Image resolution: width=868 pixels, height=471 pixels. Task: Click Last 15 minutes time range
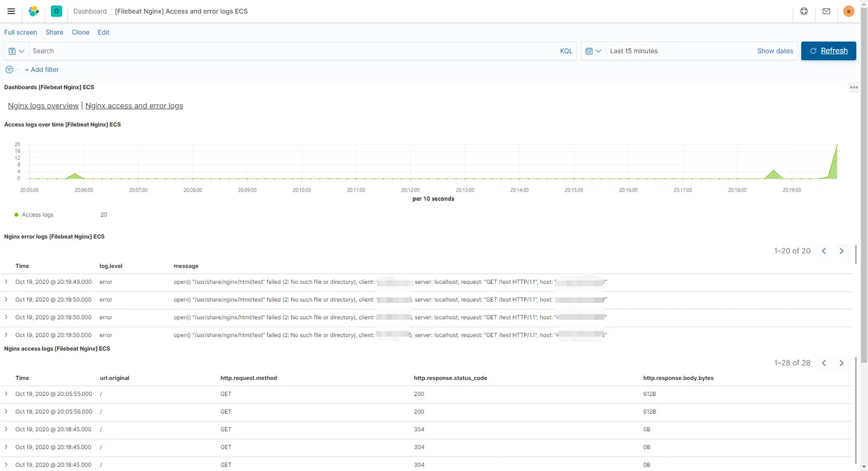(x=634, y=51)
